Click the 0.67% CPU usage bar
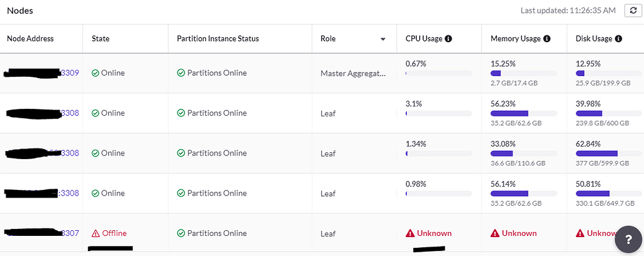Screen dimensions: 644x256 (x=438, y=74)
